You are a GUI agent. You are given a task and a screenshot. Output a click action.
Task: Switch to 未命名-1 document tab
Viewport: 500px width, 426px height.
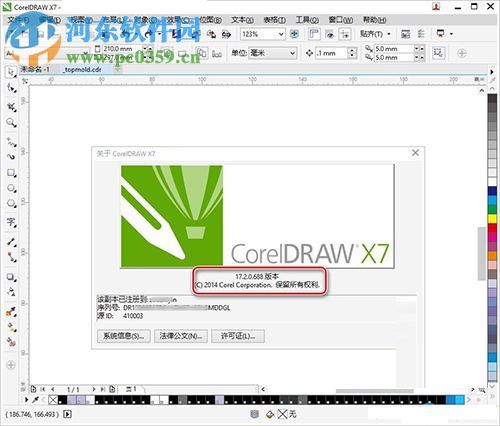tap(35, 69)
